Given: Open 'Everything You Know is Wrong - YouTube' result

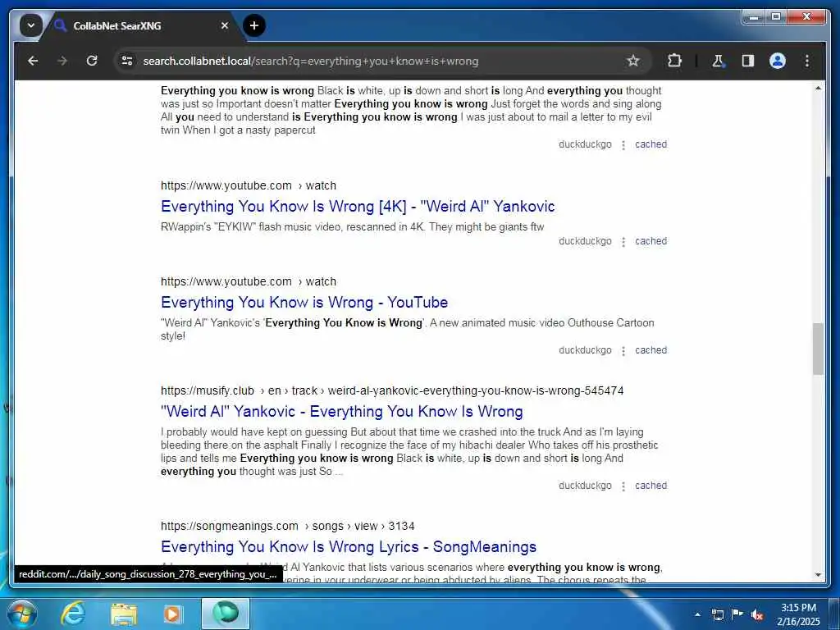Looking at the screenshot, I should pyautogui.click(x=304, y=302).
